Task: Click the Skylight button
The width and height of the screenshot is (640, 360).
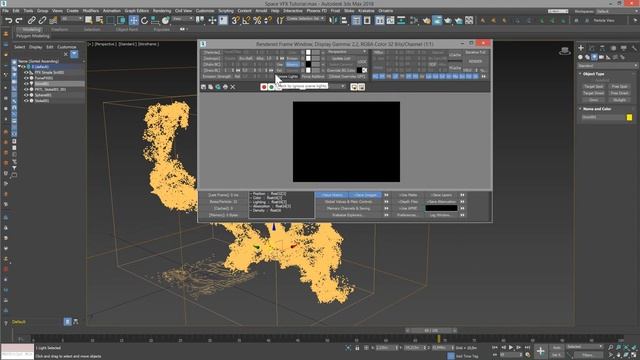Action: click(619, 100)
